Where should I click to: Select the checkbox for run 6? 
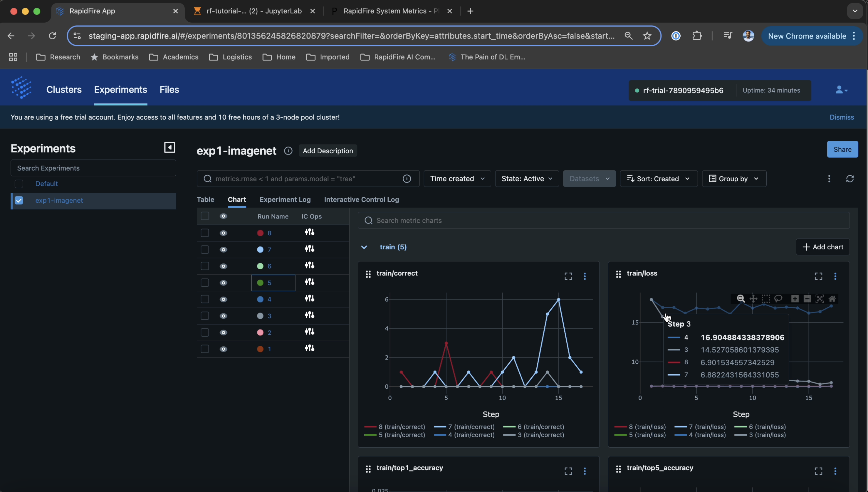click(205, 266)
